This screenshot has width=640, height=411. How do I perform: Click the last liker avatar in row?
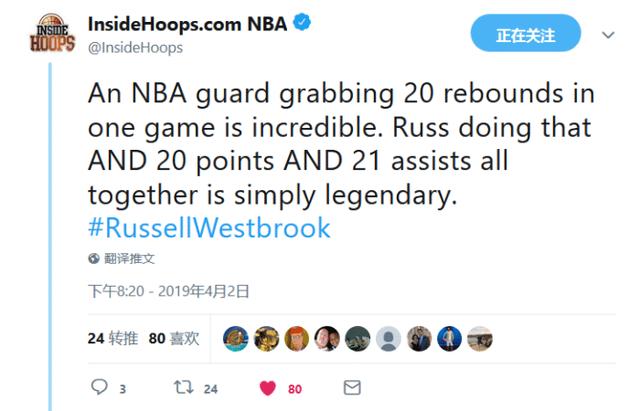[x=480, y=339]
